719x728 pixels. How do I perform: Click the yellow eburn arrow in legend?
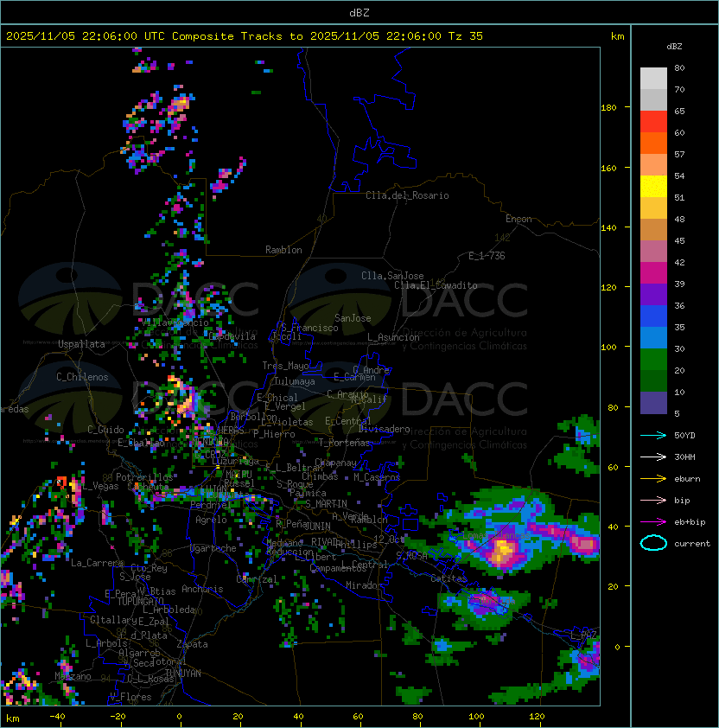coord(653,479)
